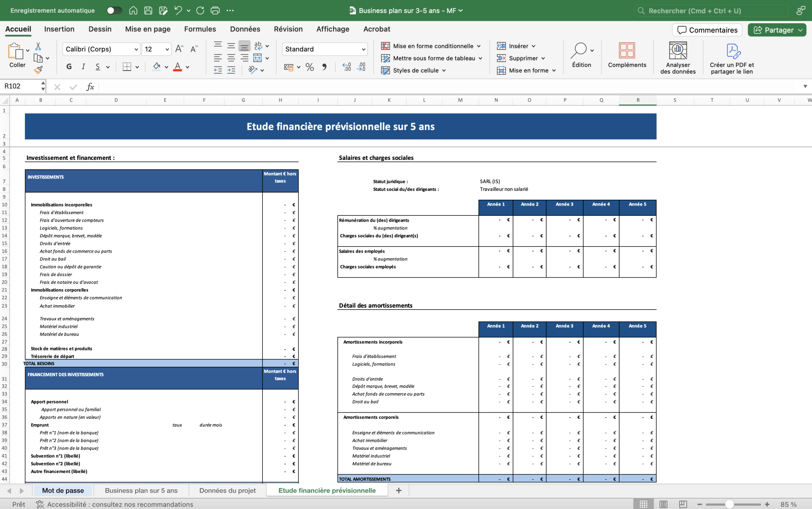Image resolution: width=812 pixels, height=509 pixels.
Task: Click accessibility recommendations status text
Action: point(115,504)
